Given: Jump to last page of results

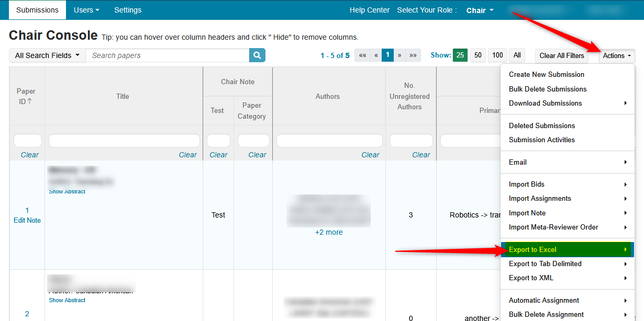Looking at the screenshot, I should (x=413, y=55).
